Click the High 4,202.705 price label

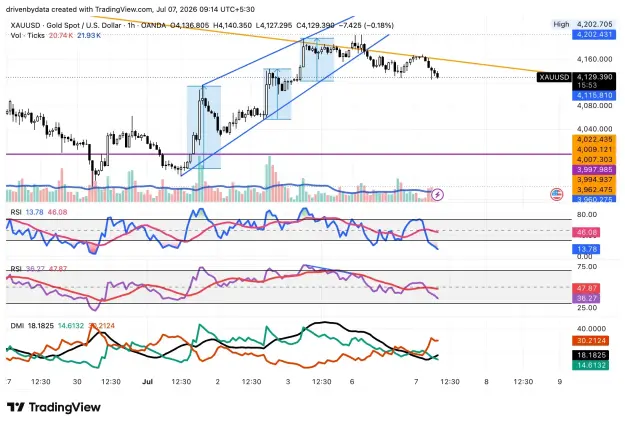[x=582, y=24]
